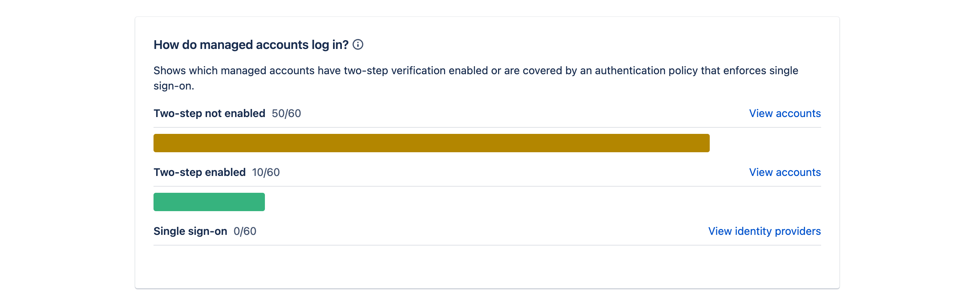
Task: Open the View identity providers link
Action: coord(764,231)
